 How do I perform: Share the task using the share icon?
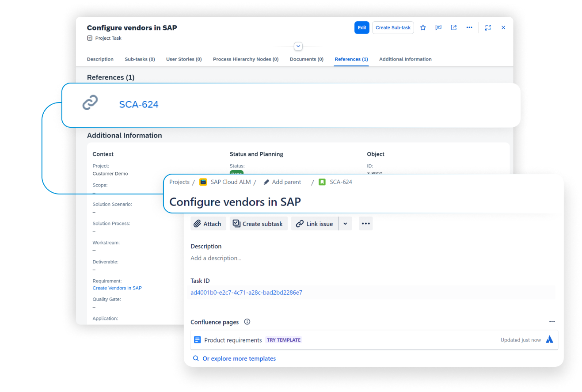point(454,27)
